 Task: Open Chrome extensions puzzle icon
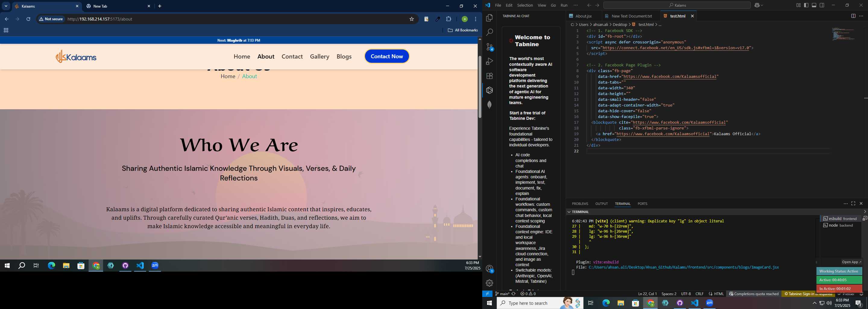[x=448, y=19]
